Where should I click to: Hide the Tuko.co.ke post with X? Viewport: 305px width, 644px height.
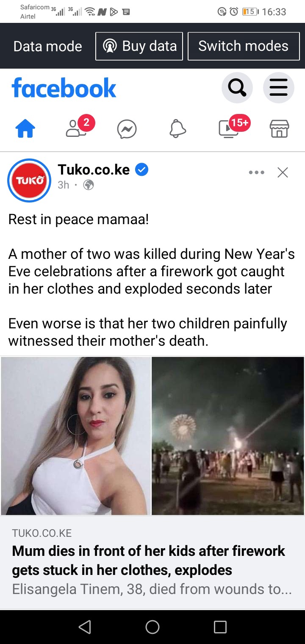coord(283,172)
